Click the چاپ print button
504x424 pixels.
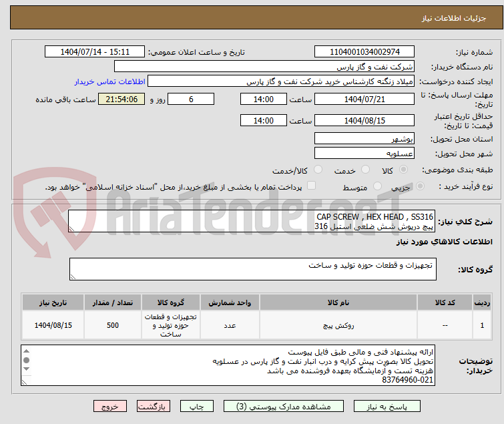point(197,407)
